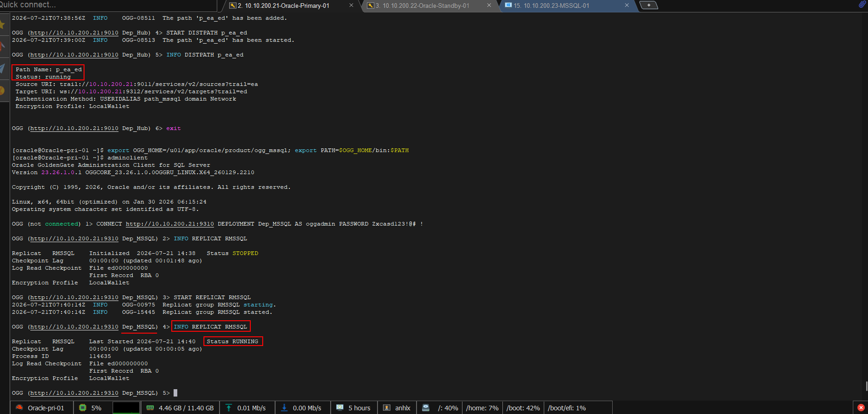Click the CPU chip icon showing 5%
The width and height of the screenshot is (868, 414).
point(83,408)
